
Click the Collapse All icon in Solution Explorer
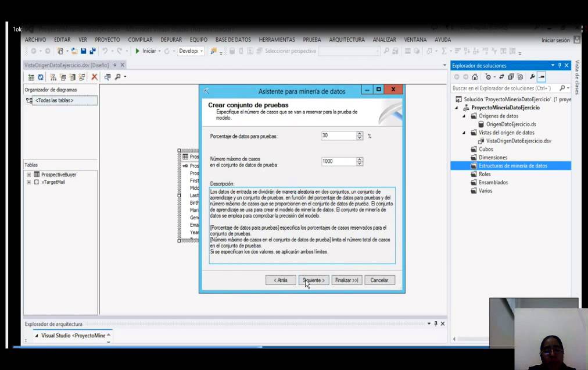pyautogui.click(x=511, y=77)
